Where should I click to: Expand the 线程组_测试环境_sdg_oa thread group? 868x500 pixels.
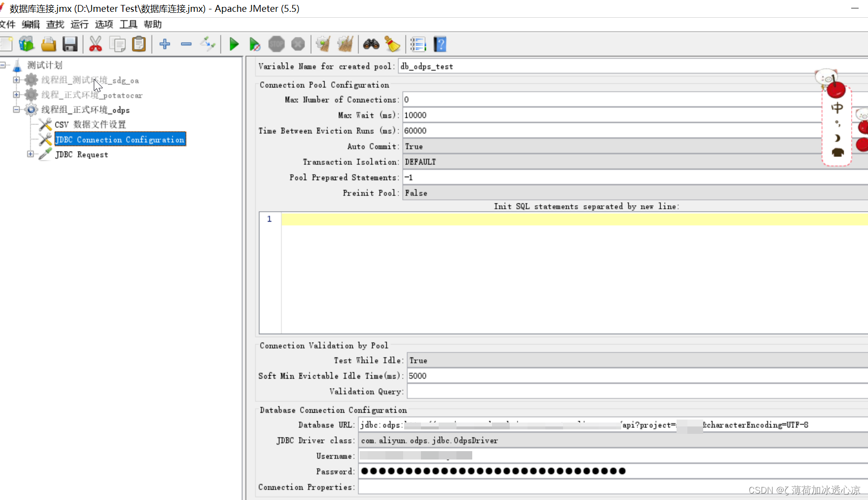16,79
